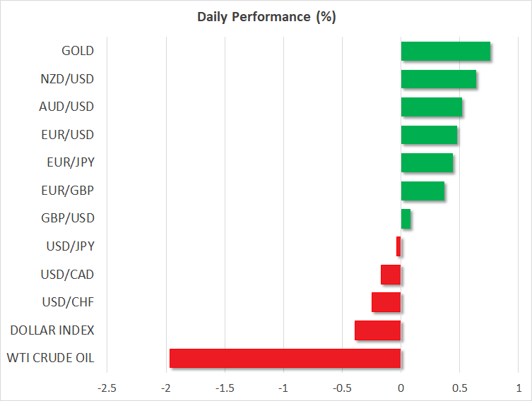This screenshot has height=401, width=532.
Task: Select the small GBP/USD green bar
Action: tap(406, 219)
